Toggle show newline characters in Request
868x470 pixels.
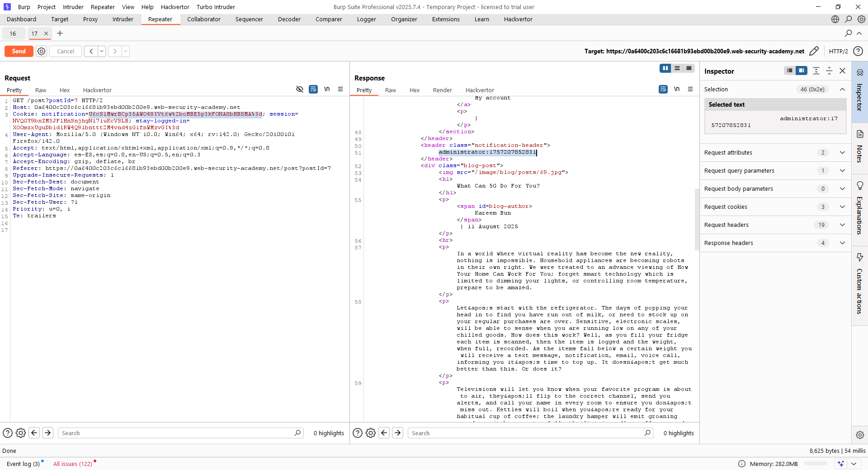click(327, 89)
